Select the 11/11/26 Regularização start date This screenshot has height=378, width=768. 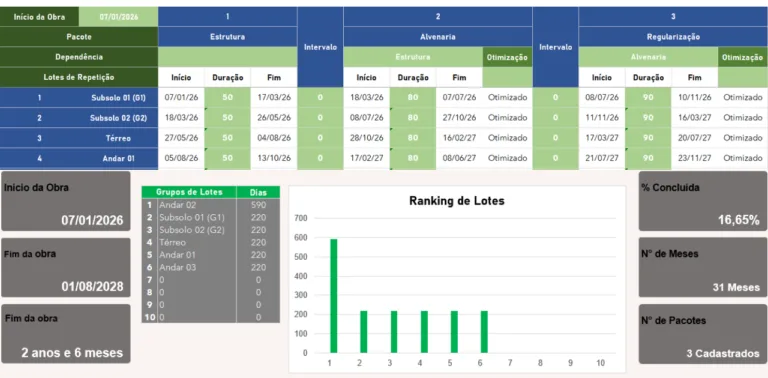click(602, 118)
